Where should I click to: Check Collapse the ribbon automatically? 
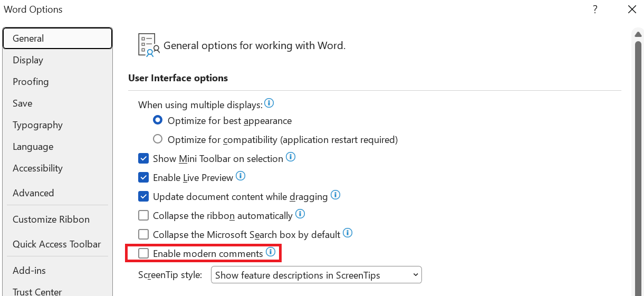click(x=143, y=215)
